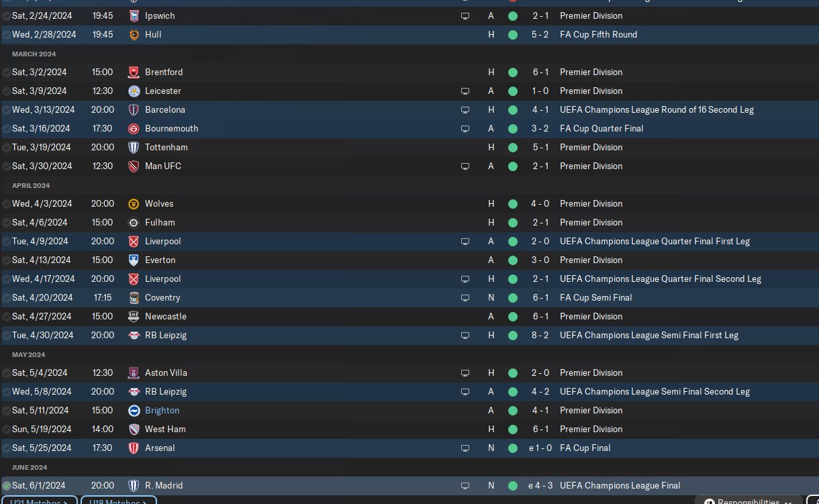Click the TV broadcast icon on Ipswich row

pyautogui.click(x=465, y=15)
